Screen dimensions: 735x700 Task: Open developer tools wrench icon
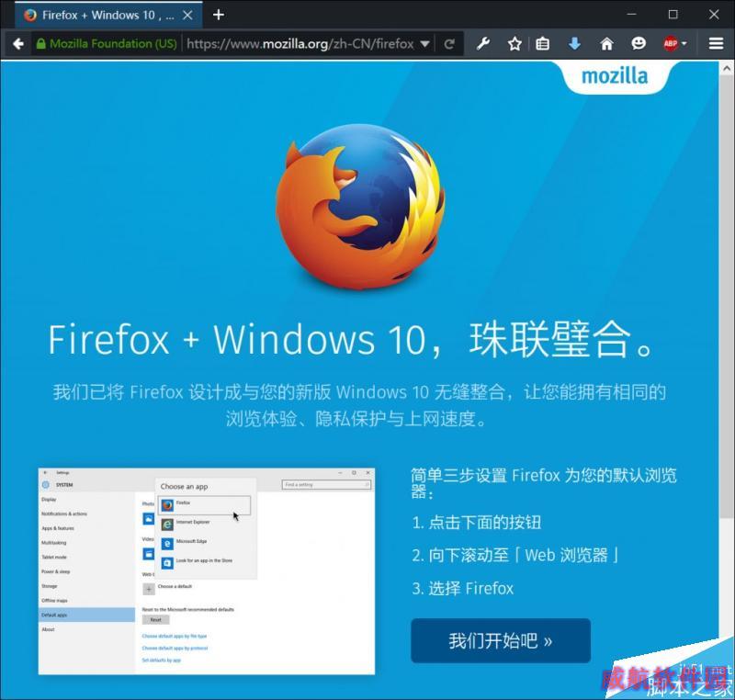[483, 43]
